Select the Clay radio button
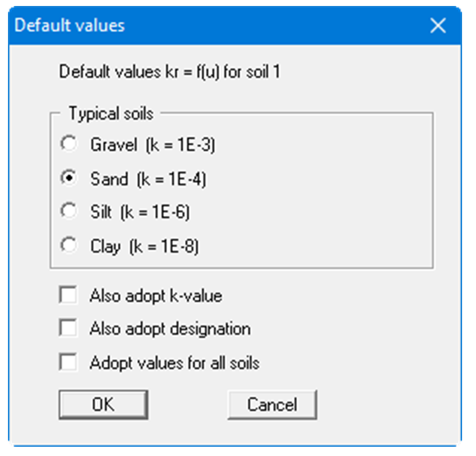The image size is (476, 456). click(68, 247)
